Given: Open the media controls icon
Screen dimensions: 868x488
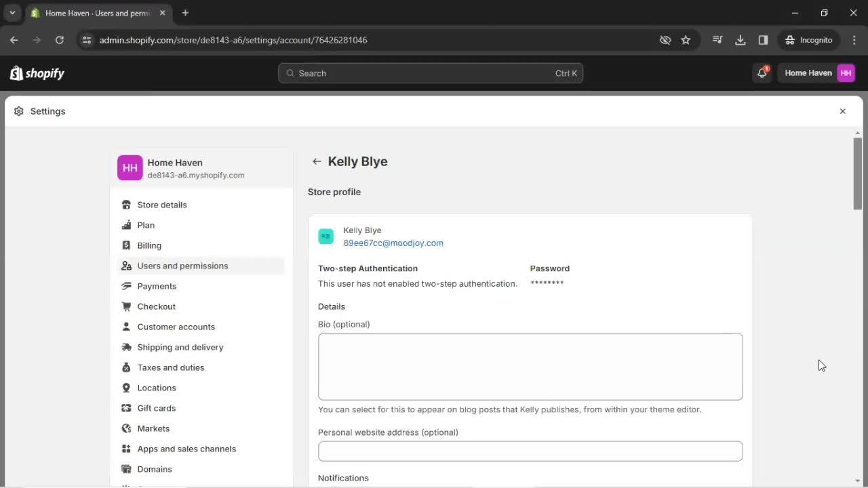Looking at the screenshot, I should point(717,40).
